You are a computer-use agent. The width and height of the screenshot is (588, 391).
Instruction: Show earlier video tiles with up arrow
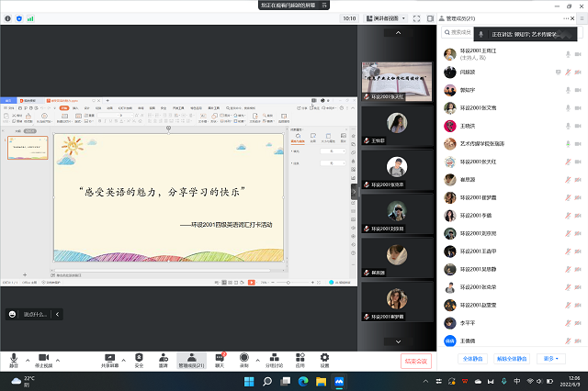(x=398, y=33)
